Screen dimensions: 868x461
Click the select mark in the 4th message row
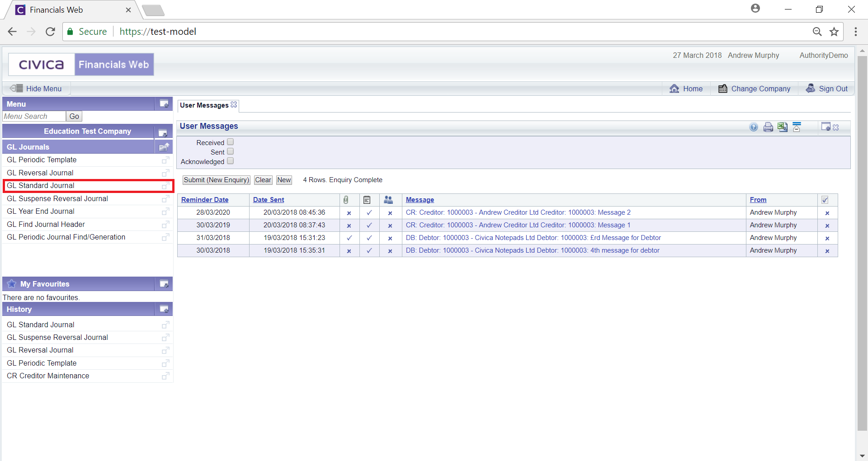[827, 251]
